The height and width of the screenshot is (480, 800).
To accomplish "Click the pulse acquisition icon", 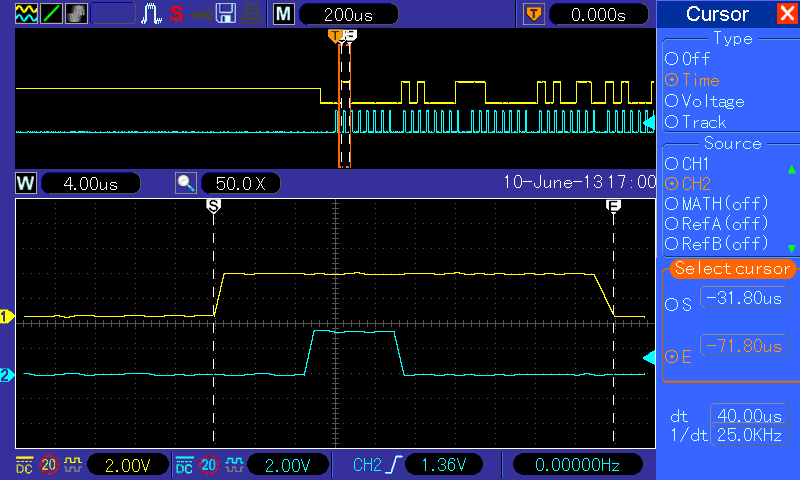I will pyautogui.click(x=151, y=13).
